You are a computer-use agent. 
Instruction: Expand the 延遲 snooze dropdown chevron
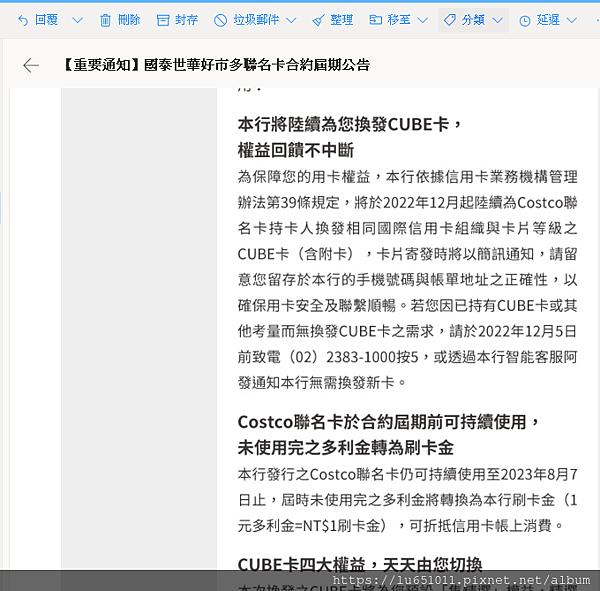572,20
